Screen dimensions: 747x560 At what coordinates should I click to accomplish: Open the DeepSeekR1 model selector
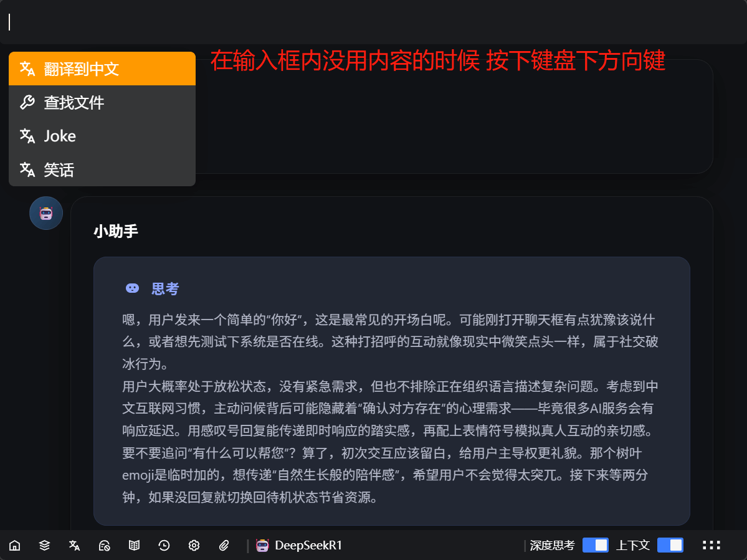tap(299, 546)
